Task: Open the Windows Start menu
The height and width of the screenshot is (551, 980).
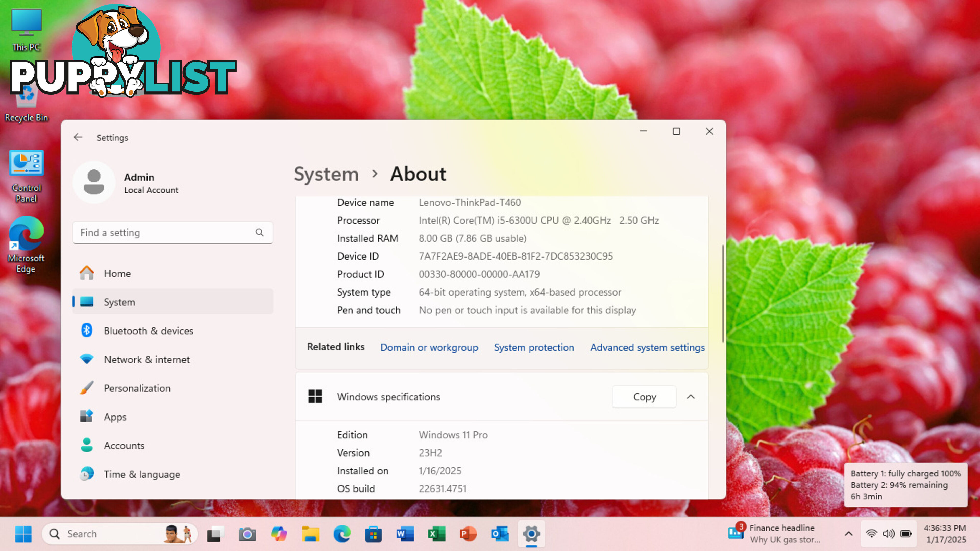Action: point(23,534)
